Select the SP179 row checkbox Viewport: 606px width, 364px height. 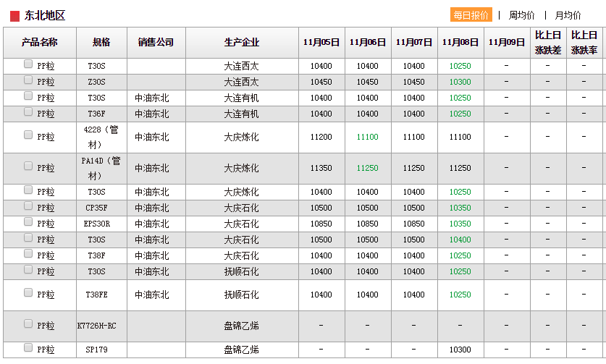pyautogui.click(x=28, y=347)
